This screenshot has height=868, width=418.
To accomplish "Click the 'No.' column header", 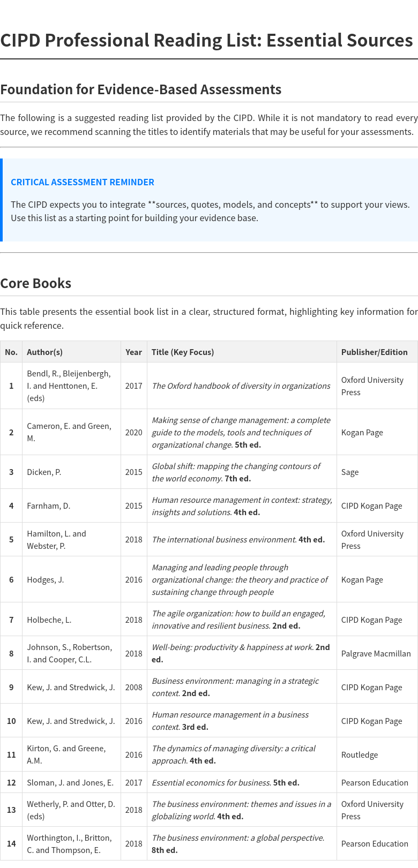I will pyautogui.click(x=11, y=352).
